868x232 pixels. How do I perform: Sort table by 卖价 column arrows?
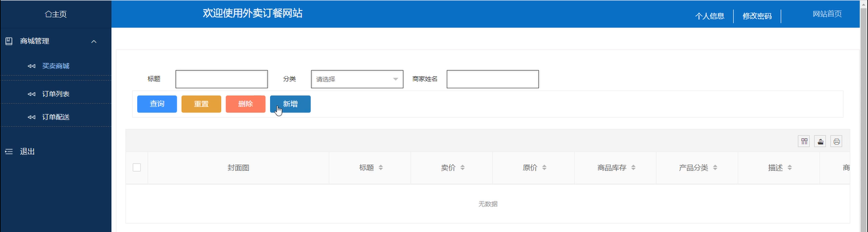463,168
